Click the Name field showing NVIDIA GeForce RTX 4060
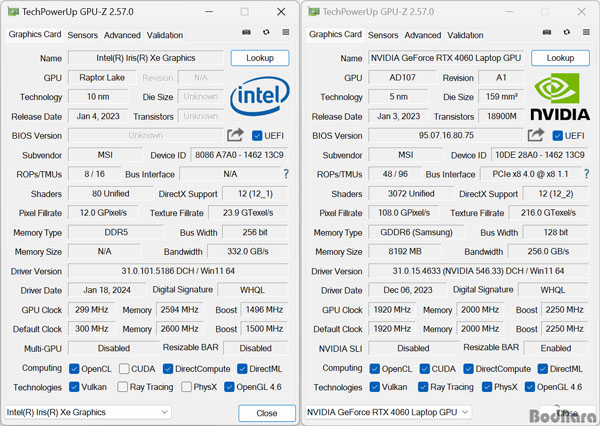 pyautogui.click(x=446, y=58)
